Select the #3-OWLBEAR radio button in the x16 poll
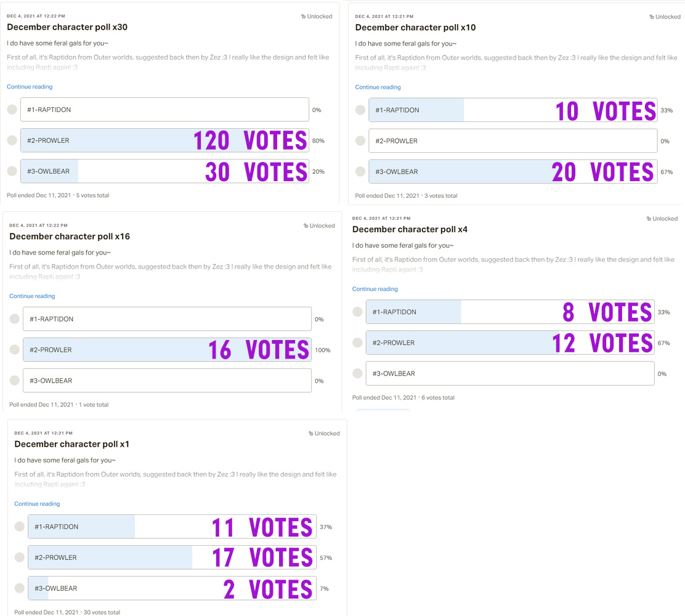Viewport: 685px width, 616px height. (x=15, y=381)
